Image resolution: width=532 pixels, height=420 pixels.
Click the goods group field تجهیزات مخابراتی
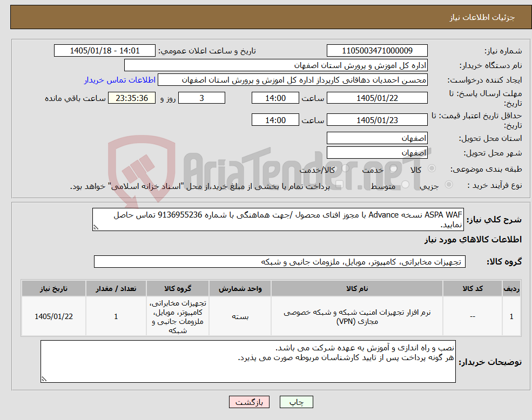pos(280,262)
